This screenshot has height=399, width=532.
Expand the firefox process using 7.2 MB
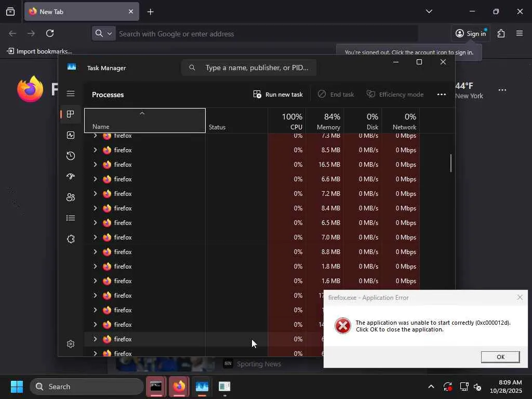coord(96,193)
